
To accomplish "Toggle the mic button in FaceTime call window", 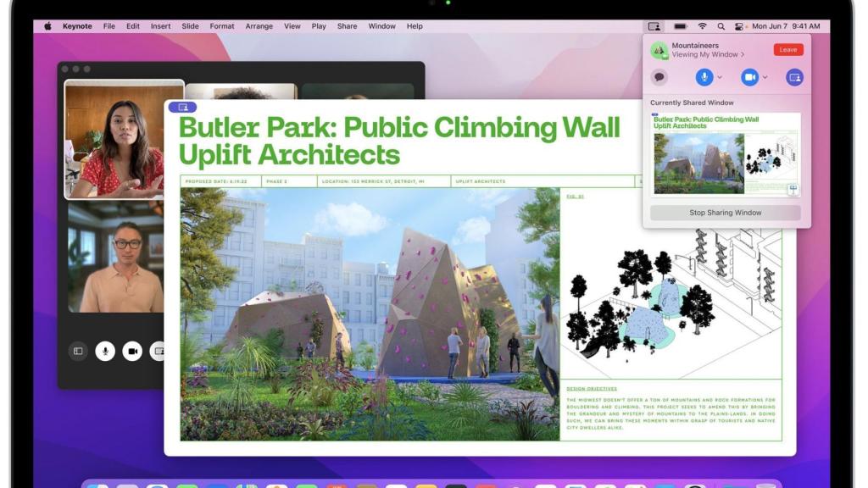I will coord(105,351).
